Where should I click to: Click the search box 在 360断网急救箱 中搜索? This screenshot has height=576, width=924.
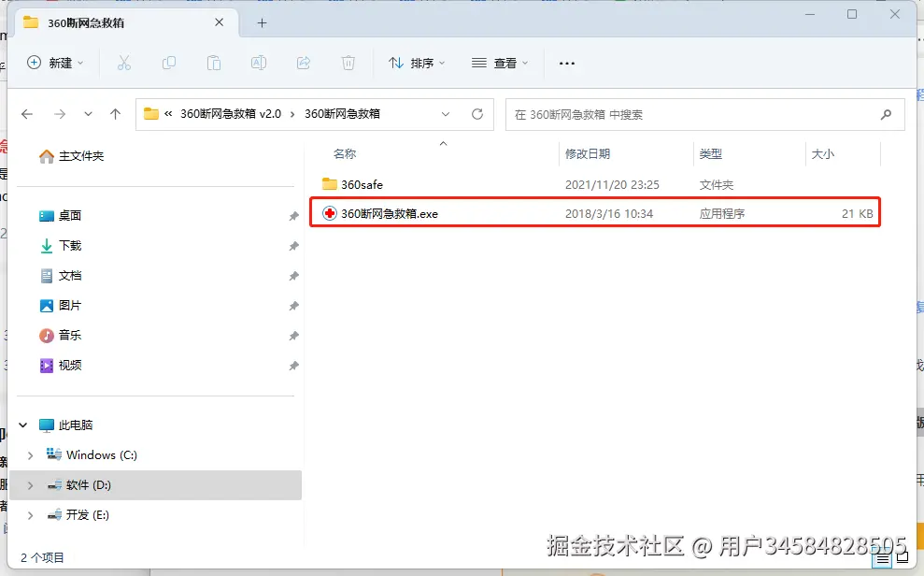click(704, 114)
